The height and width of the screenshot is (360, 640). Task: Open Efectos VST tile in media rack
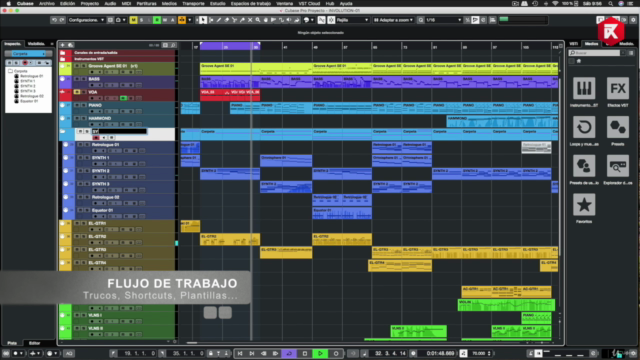(618, 92)
